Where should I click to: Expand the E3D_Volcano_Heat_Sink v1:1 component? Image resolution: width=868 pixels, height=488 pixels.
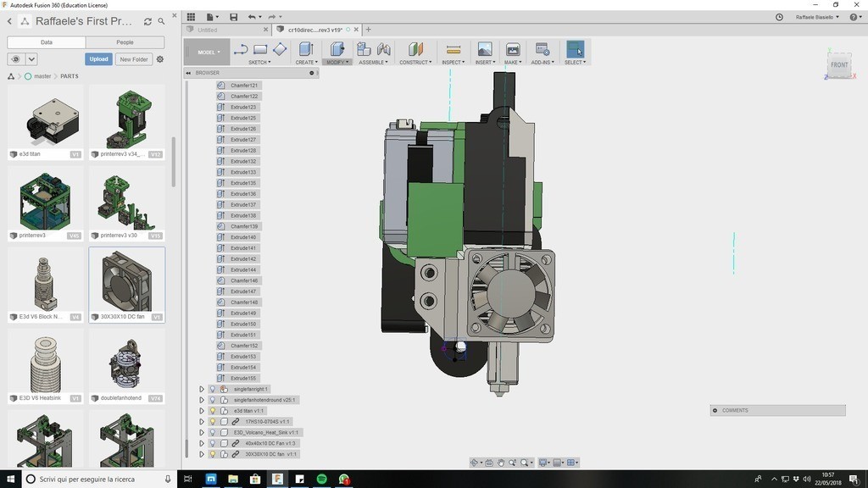(202, 433)
